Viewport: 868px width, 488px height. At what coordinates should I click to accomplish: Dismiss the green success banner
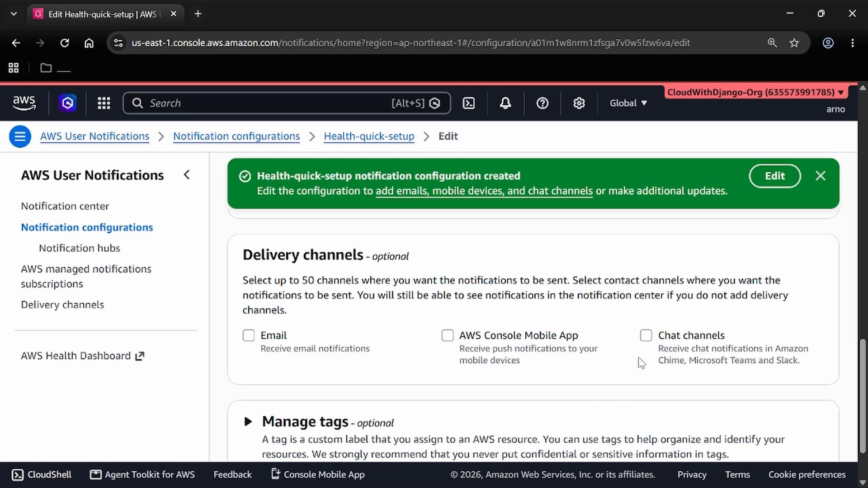[x=821, y=176]
